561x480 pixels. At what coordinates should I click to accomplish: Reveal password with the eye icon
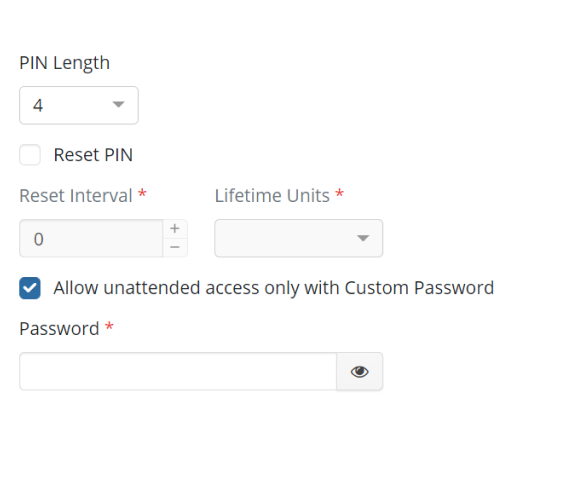point(360,372)
